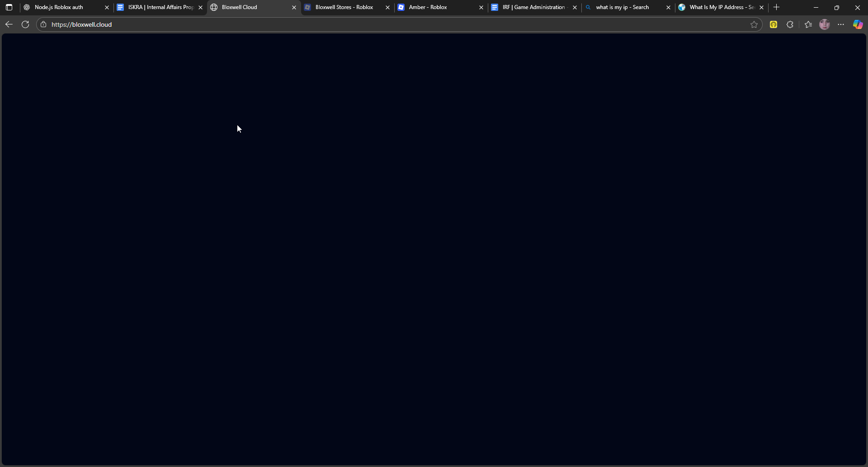Close the What Is My IP Address tab
Viewport: 868px width, 467px height.
click(762, 8)
